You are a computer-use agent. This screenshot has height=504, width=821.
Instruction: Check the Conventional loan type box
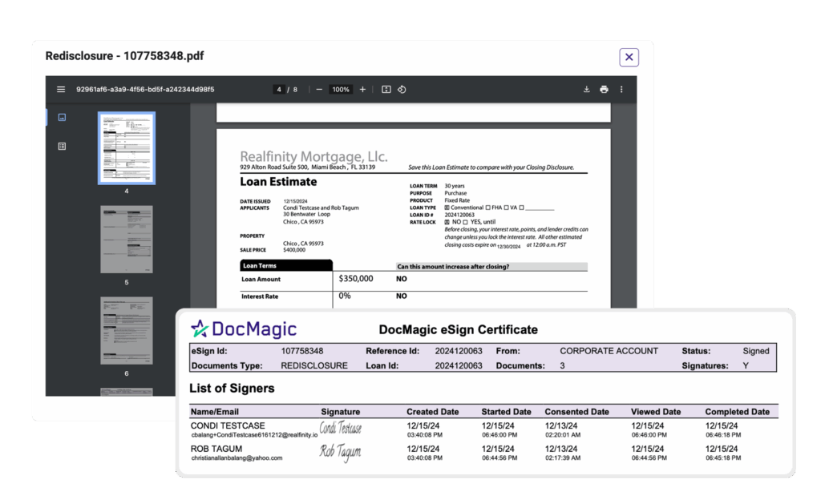[x=447, y=208]
